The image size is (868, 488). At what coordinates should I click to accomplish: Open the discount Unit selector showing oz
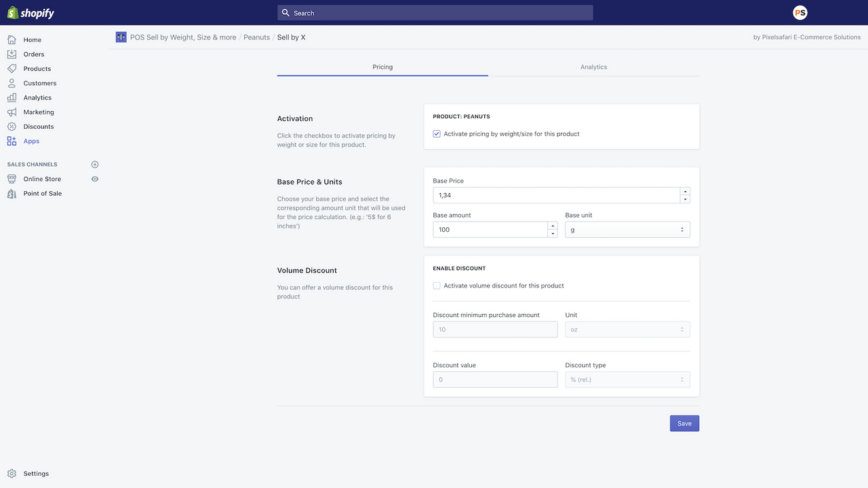(x=627, y=329)
